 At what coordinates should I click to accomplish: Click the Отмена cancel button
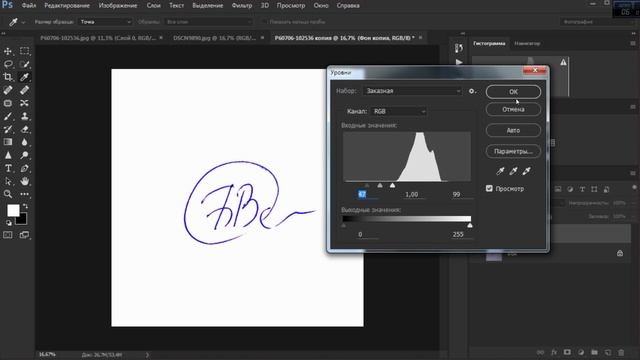513,109
